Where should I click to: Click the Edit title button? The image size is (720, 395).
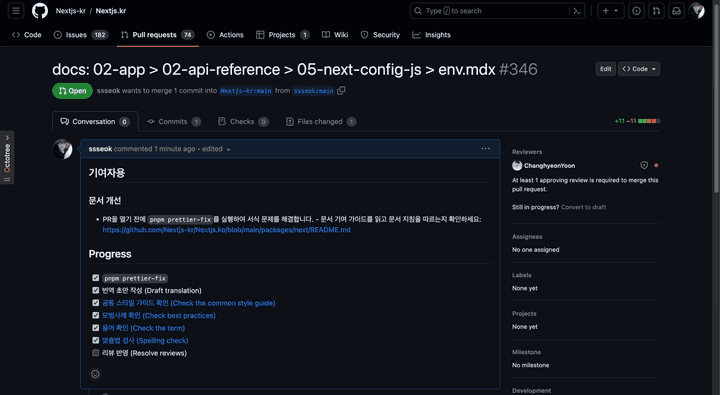click(606, 69)
